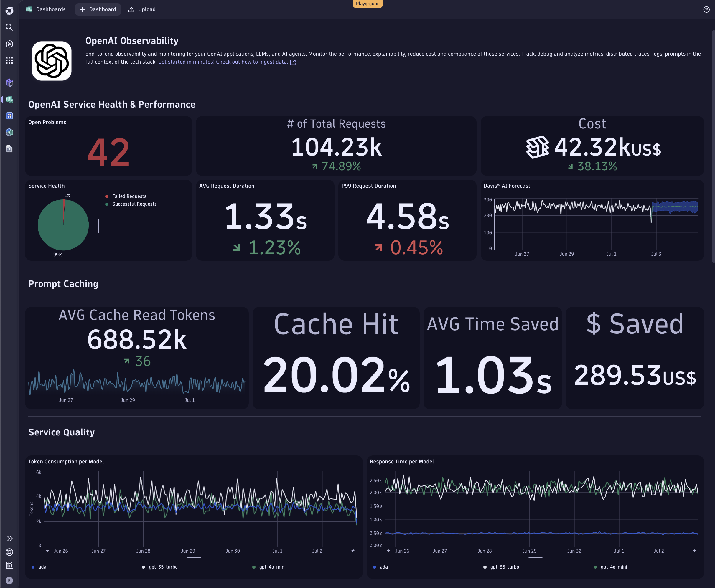
Task: Open the Dashboards menu in the top bar
Action: pyautogui.click(x=51, y=9)
